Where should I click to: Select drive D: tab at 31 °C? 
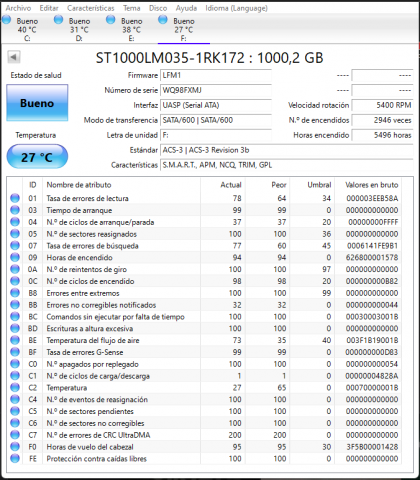pyautogui.click(x=79, y=29)
